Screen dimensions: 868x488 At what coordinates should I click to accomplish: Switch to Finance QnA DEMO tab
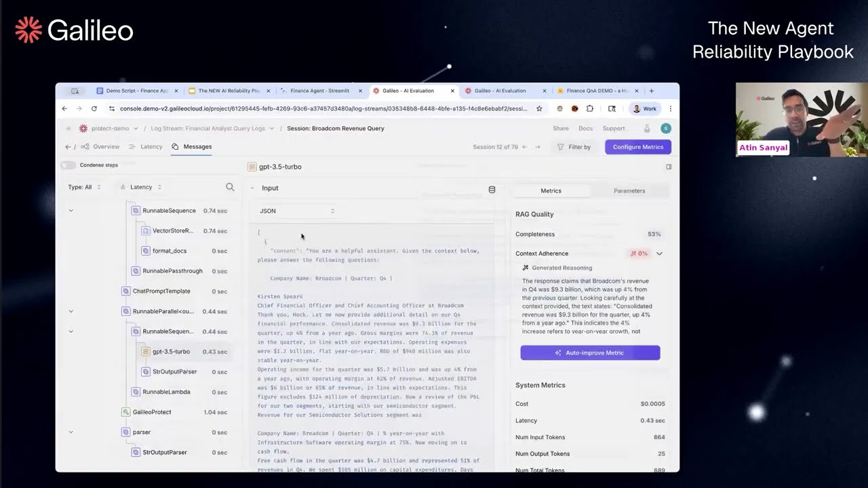pyautogui.click(x=597, y=91)
